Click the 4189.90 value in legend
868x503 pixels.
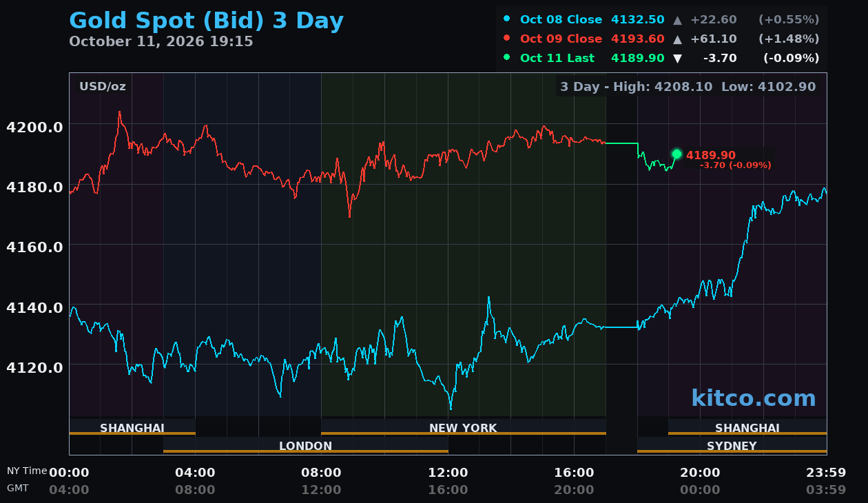(x=637, y=59)
